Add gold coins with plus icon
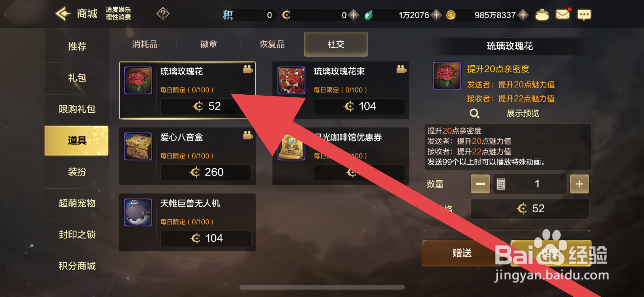 523,15
